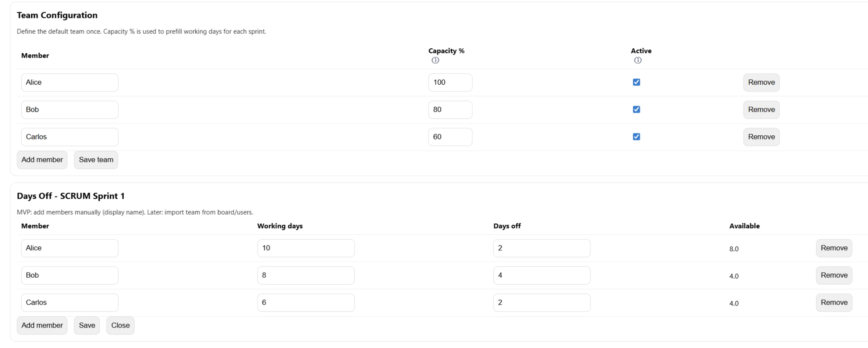The height and width of the screenshot is (348, 868).
Task: Remove Carlos from Team Configuration
Action: pos(761,137)
